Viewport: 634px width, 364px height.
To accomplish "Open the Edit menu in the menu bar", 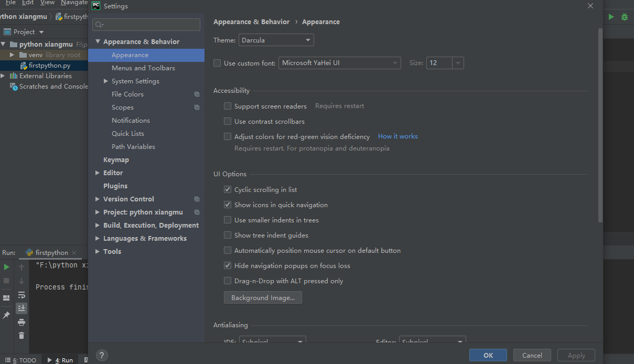I will pos(28,3).
